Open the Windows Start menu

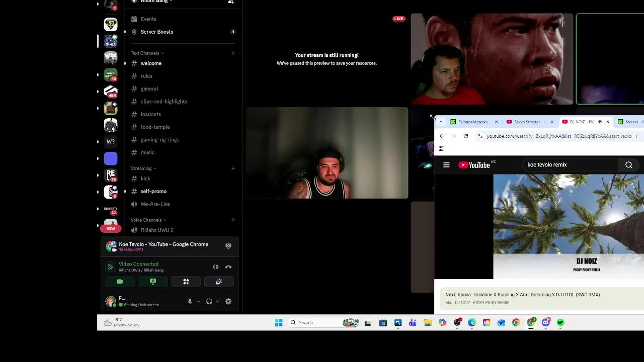tap(278, 323)
